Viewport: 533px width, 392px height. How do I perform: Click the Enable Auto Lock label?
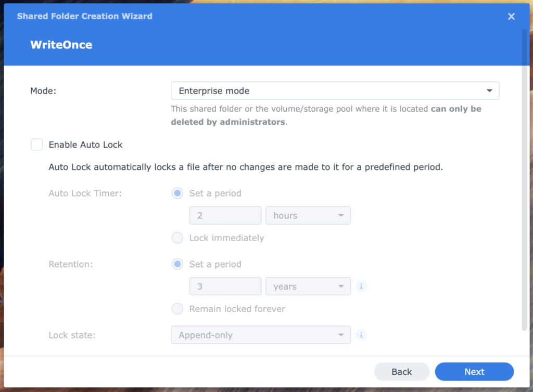85,145
